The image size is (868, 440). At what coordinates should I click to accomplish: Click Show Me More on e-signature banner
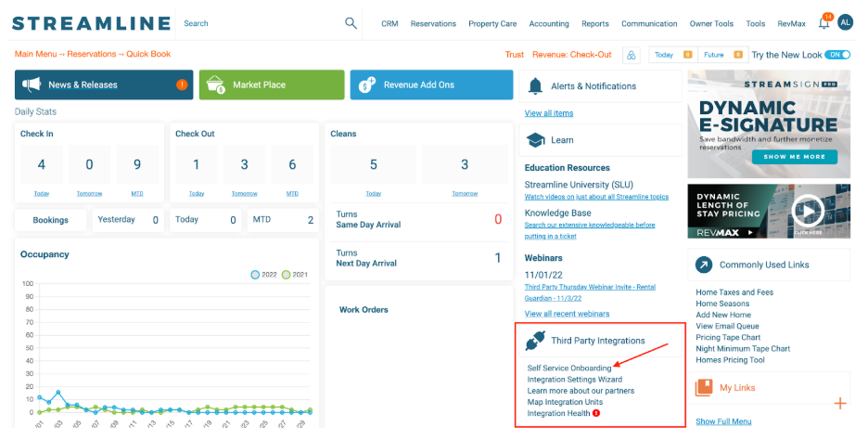click(x=795, y=157)
